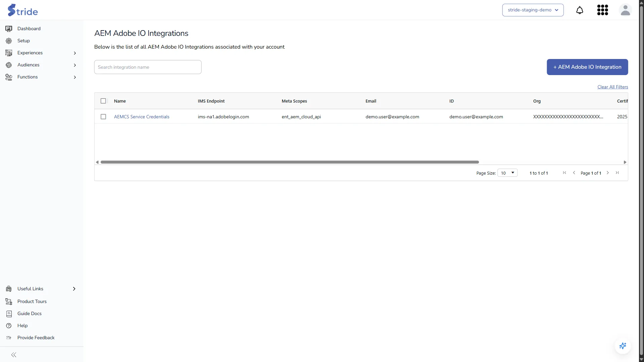Open Product Tours menu item
Image resolution: width=644 pixels, height=362 pixels.
[x=32, y=302]
